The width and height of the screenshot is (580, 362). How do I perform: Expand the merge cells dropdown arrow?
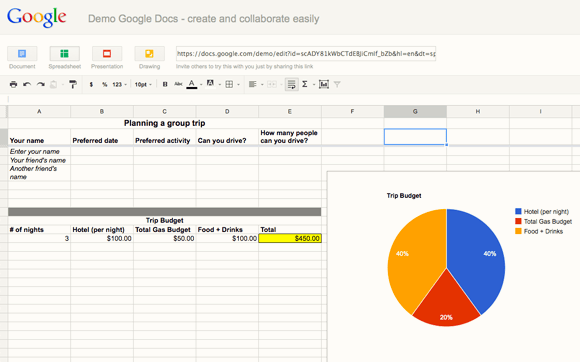[281, 85]
